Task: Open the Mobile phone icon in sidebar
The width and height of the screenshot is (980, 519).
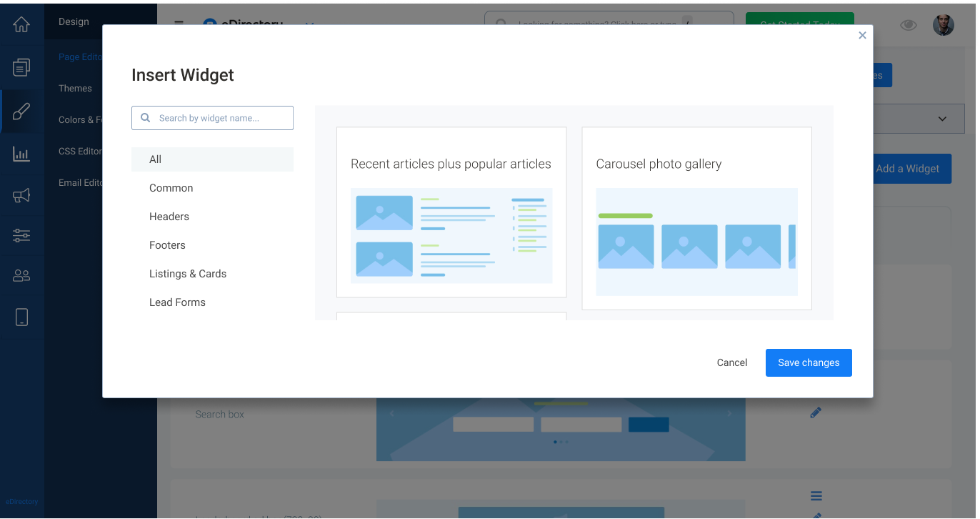Action: point(21,317)
